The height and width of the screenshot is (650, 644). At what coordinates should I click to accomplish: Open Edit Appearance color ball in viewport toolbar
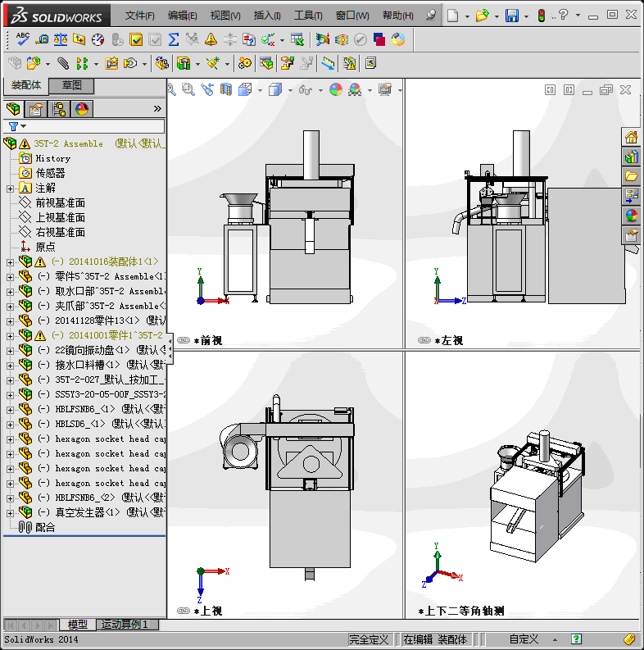click(x=336, y=89)
